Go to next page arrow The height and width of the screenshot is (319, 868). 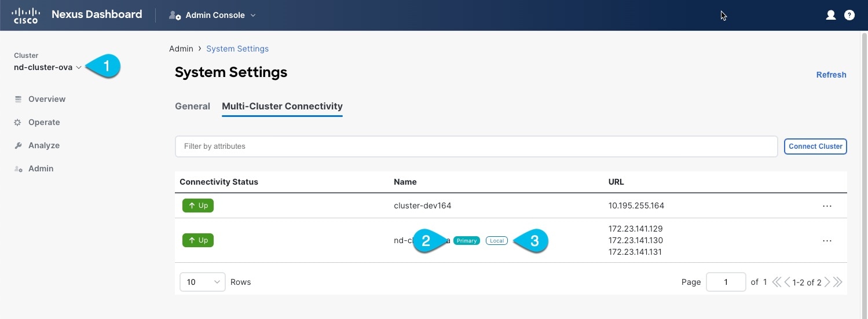pyautogui.click(x=827, y=283)
